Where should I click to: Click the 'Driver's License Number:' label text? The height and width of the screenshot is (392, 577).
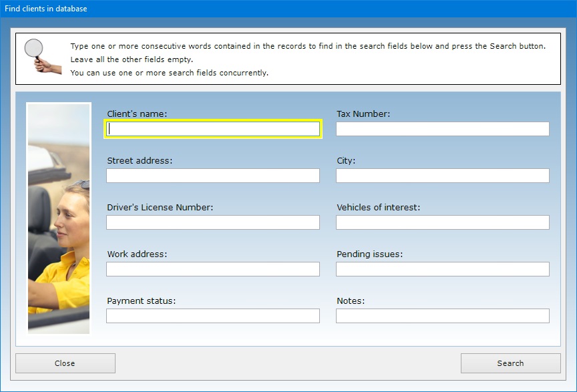click(160, 208)
